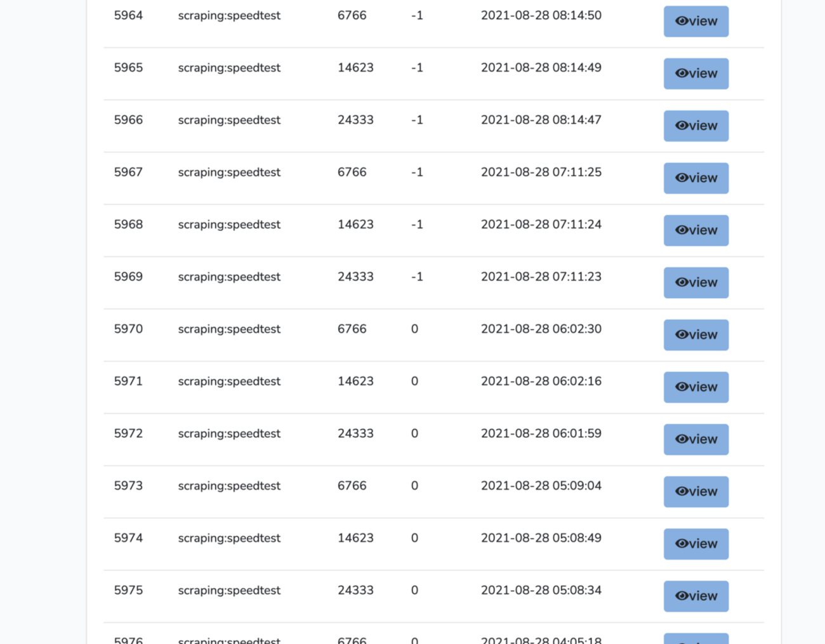Click the view button for row 5964
Screen dimensions: 825x644
point(696,22)
